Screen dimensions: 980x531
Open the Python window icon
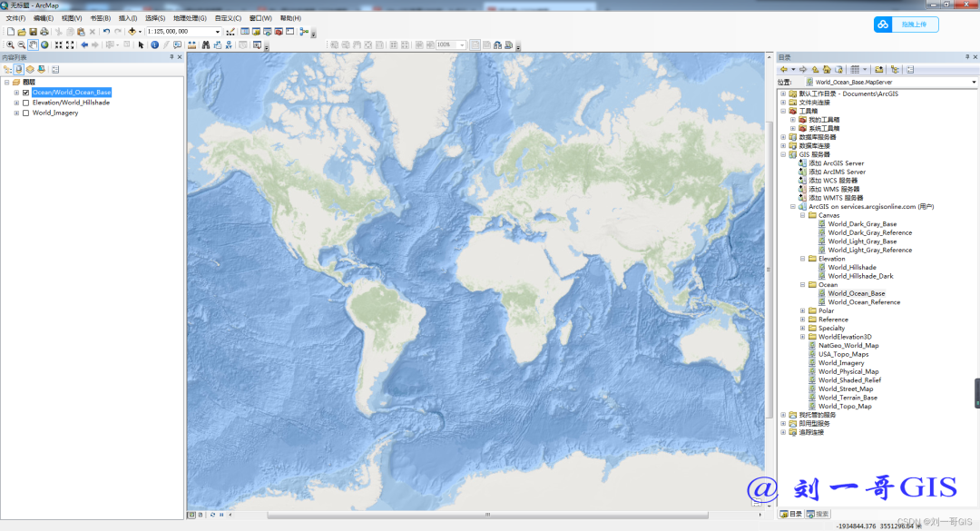[x=290, y=31]
